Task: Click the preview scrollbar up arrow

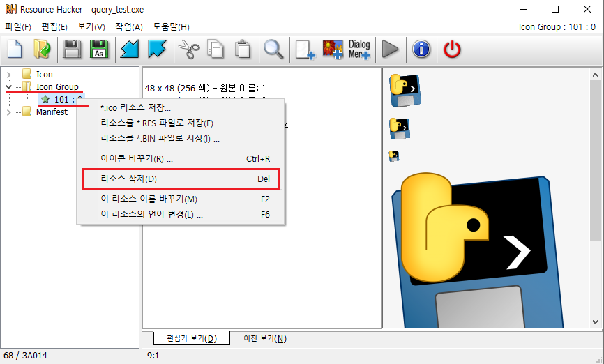Action: click(x=595, y=75)
